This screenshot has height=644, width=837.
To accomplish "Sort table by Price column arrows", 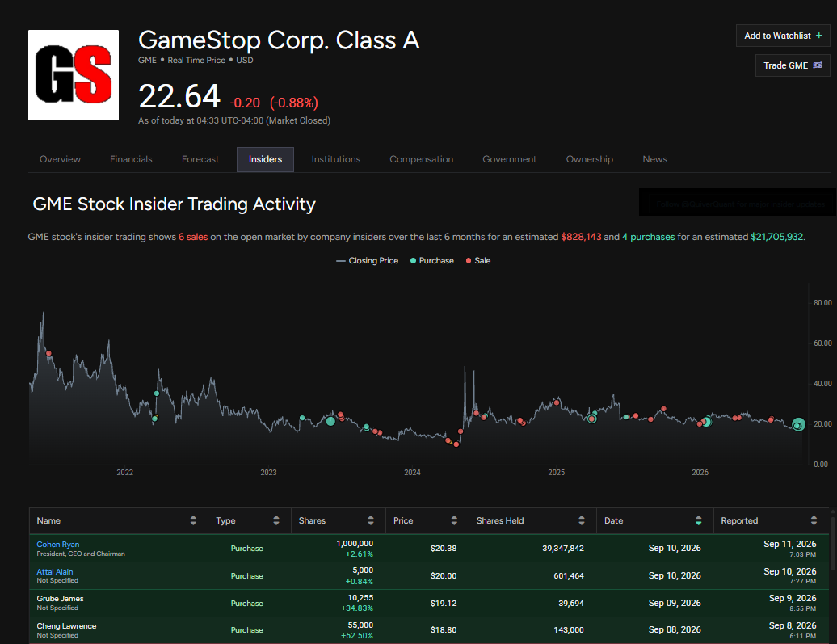I will pos(454,520).
